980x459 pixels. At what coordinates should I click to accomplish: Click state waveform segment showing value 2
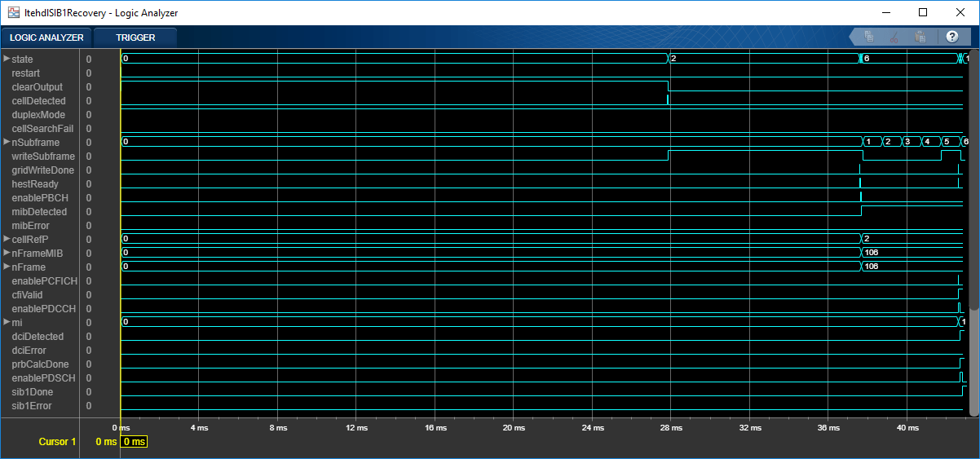tap(764, 59)
